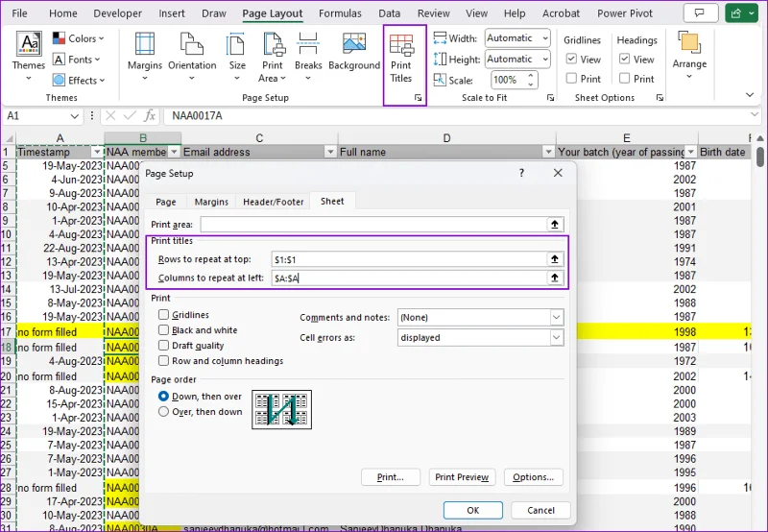Click the Background image button
The width and height of the screenshot is (768, 532).
tap(354, 53)
